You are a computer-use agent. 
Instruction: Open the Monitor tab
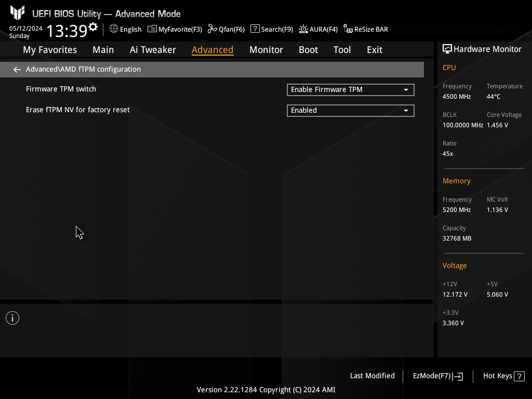pos(266,50)
